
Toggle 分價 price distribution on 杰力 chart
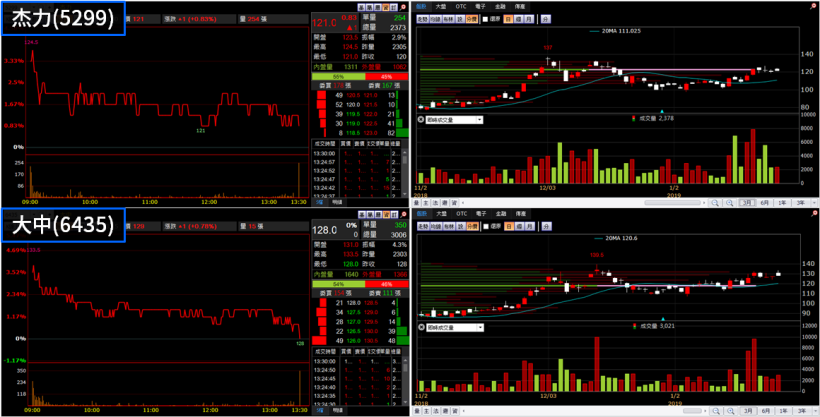(x=472, y=19)
